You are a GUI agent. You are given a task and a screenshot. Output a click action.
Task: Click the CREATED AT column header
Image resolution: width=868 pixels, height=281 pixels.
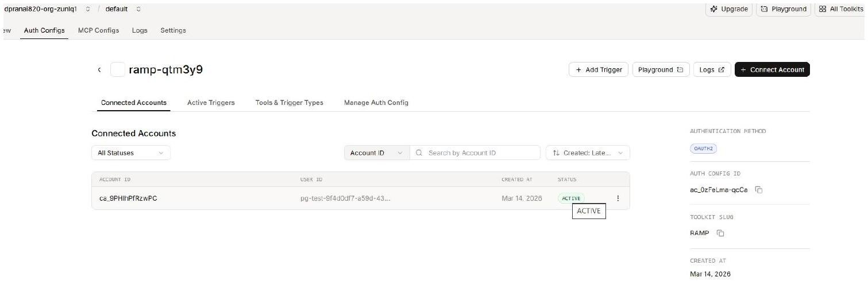[x=516, y=179]
